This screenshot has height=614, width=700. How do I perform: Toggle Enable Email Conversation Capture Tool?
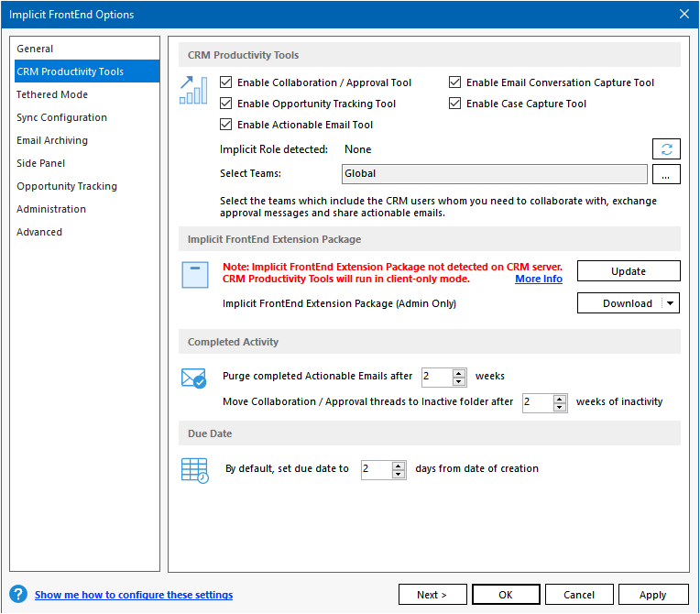pos(455,82)
